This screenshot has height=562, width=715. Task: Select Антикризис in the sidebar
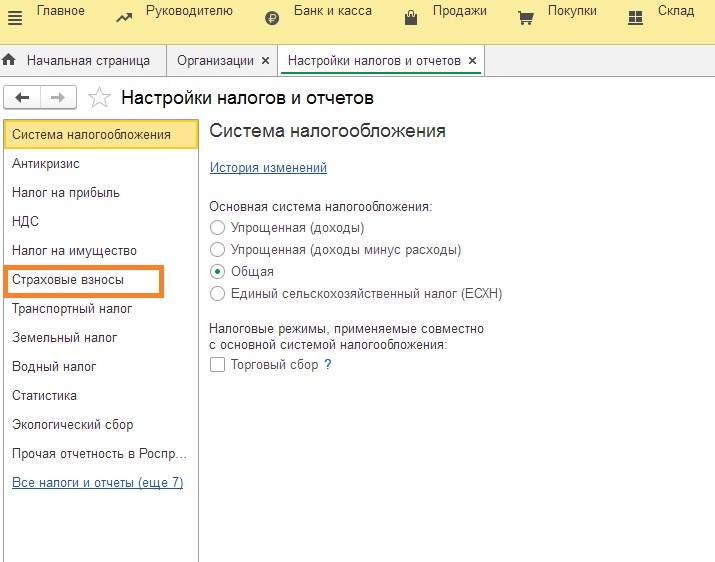pyautogui.click(x=101, y=163)
